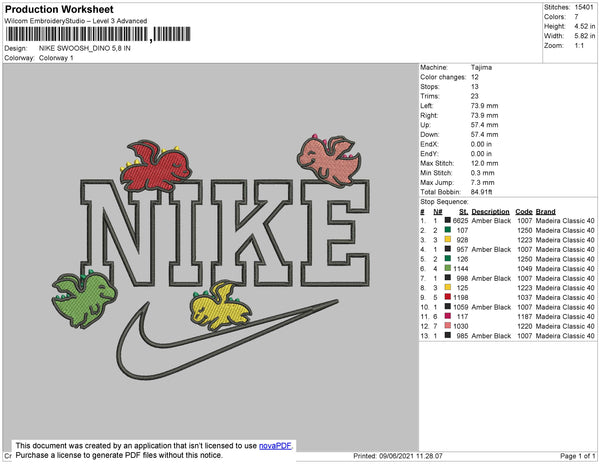
Task: Select the 'Page 1 of 1' footer
Action: click(x=578, y=456)
